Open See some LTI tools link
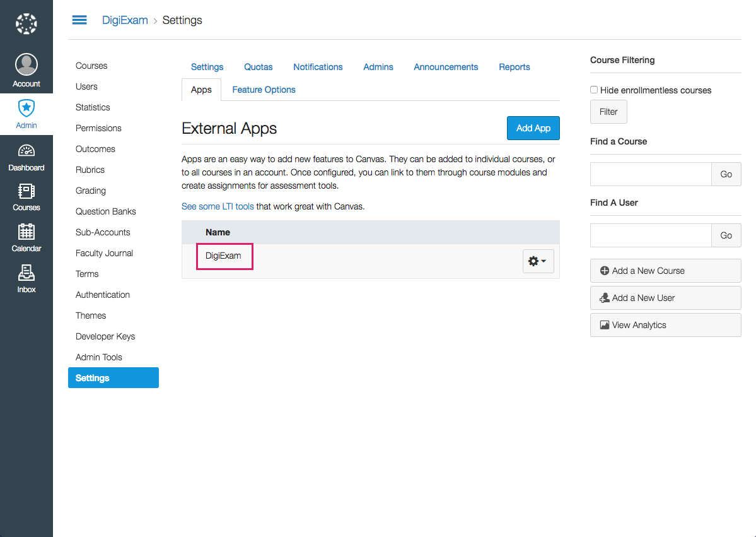 (x=218, y=206)
